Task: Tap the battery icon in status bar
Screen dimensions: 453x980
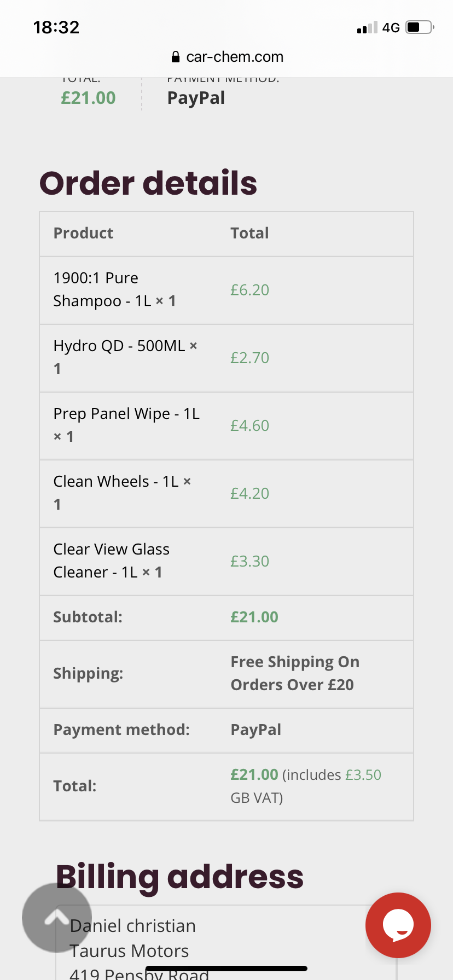Action: [x=420, y=27]
